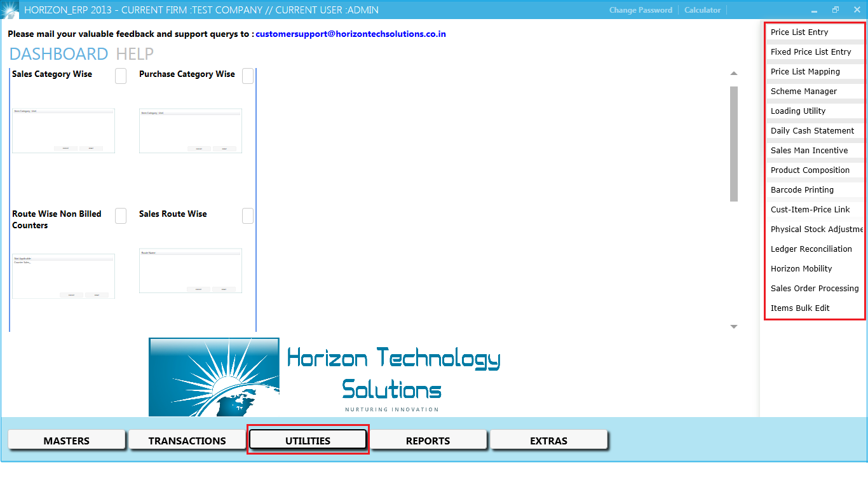This screenshot has width=868, height=501.
Task: Click the customersupport email link
Action: (x=350, y=34)
